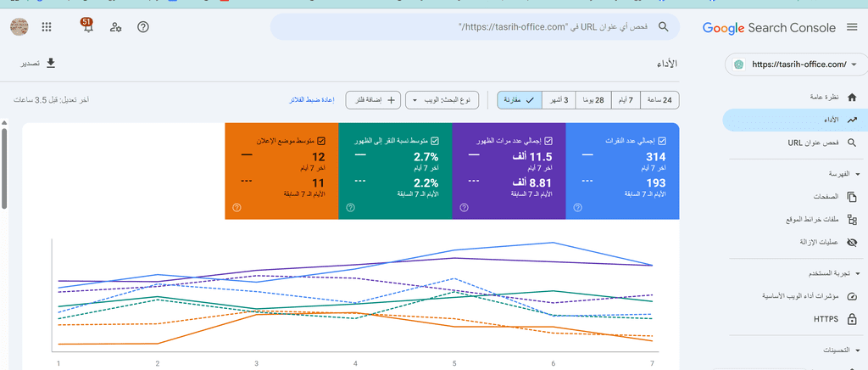Screen dimensions: 868x370
Task: Click help icon on total clicks card
Action: coord(578,208)
